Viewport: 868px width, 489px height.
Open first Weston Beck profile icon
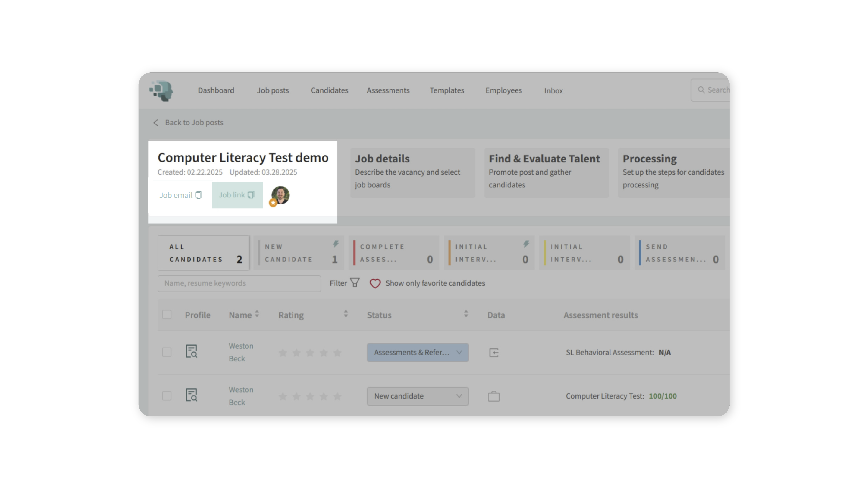coord(191,351)
